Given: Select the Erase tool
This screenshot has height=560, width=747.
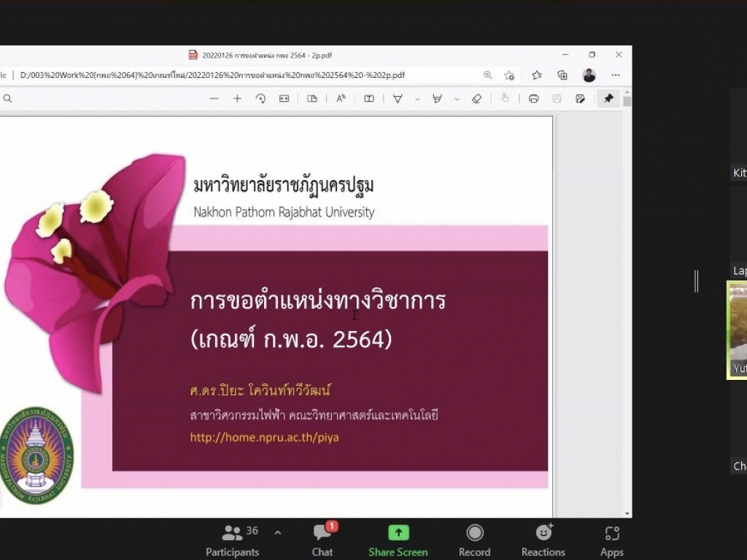Looking at the screenshot, I should coord(476,98).
